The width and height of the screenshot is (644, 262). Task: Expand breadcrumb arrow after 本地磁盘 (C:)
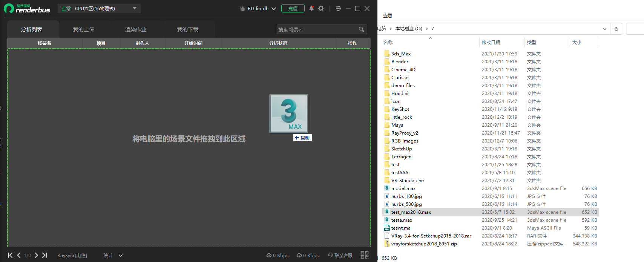point(427,29)
